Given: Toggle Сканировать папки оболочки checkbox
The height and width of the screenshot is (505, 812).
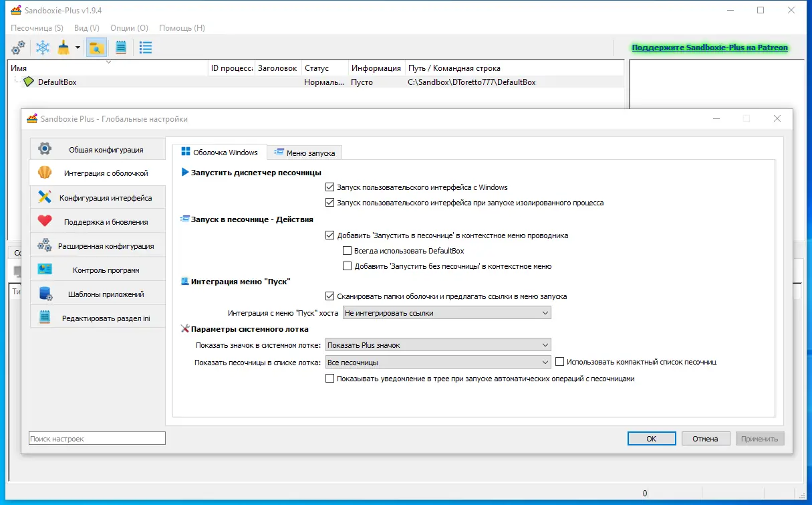Looking at the screenshot, I should click(329, 296).
